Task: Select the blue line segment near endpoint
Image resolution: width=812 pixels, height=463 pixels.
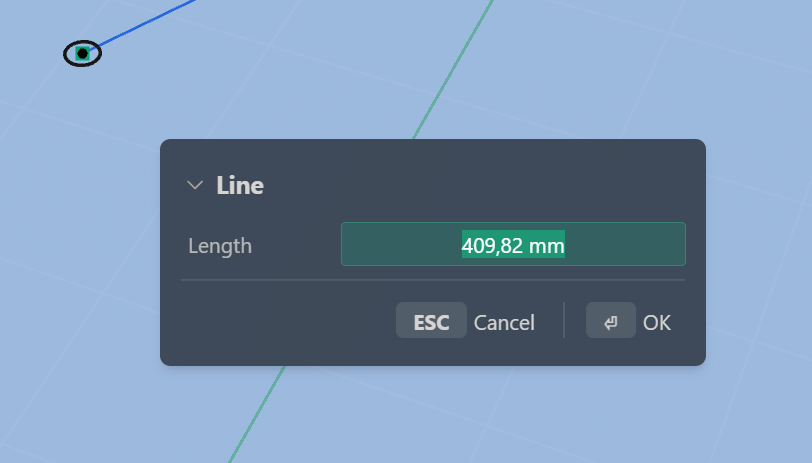Action: pyautogui.click(x=145, y=23)
